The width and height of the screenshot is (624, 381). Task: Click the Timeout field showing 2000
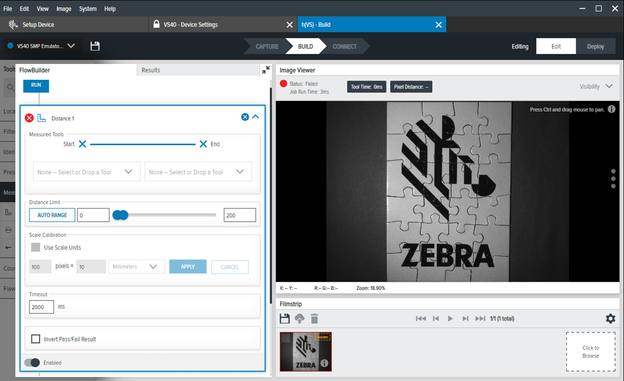41,307
